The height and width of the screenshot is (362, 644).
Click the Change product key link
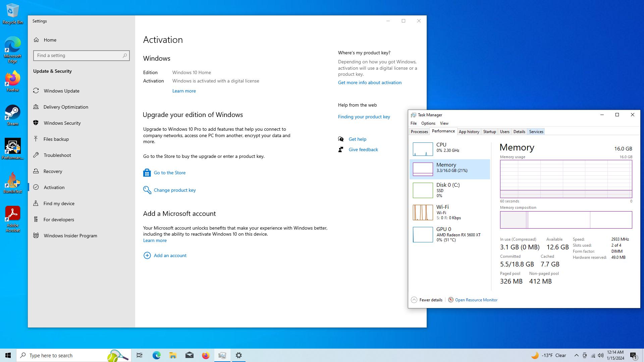[x=175, y=190]
